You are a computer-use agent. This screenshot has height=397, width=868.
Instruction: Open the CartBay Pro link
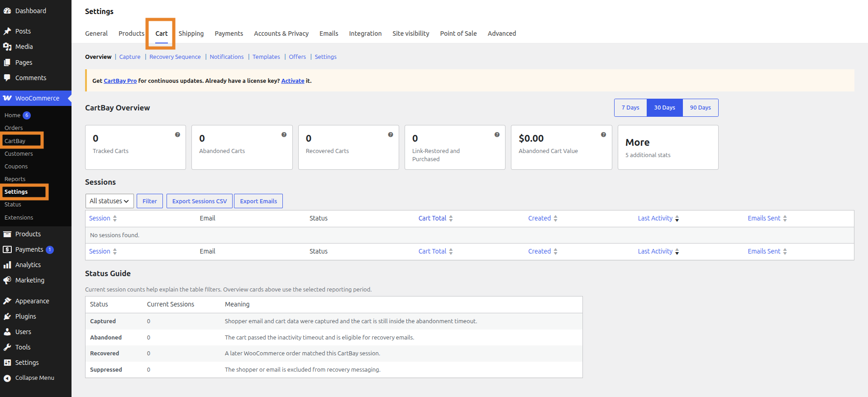point(120,81)
